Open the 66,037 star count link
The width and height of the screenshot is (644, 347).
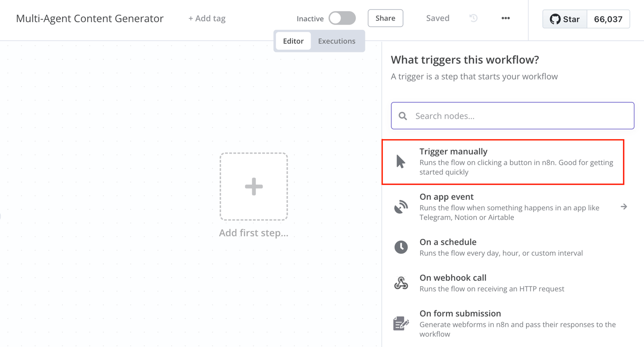pos(608,19)
